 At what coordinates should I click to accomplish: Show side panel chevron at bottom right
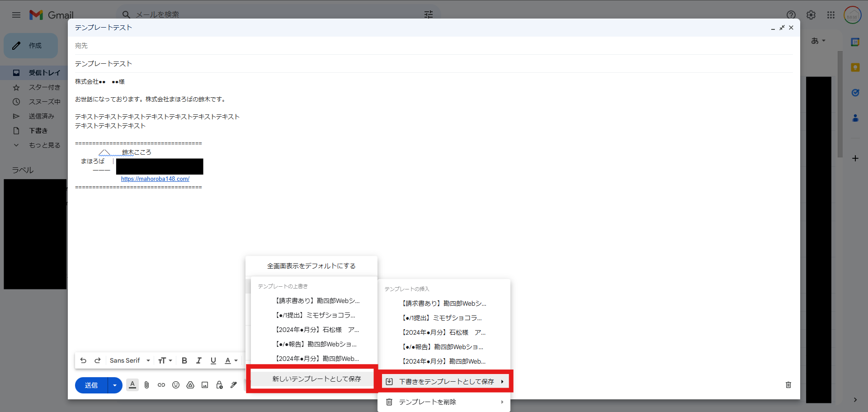click(x=855, y=400)
